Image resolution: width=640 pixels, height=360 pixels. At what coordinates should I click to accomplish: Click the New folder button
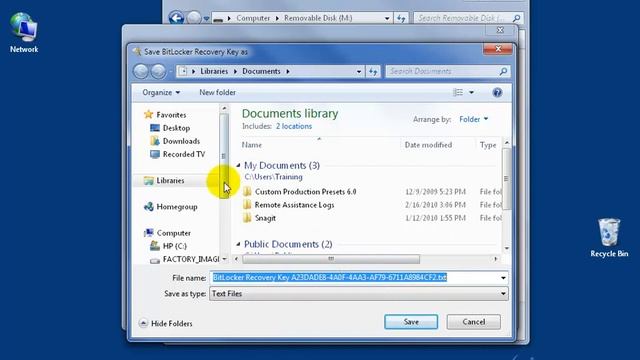click(217, 93)
